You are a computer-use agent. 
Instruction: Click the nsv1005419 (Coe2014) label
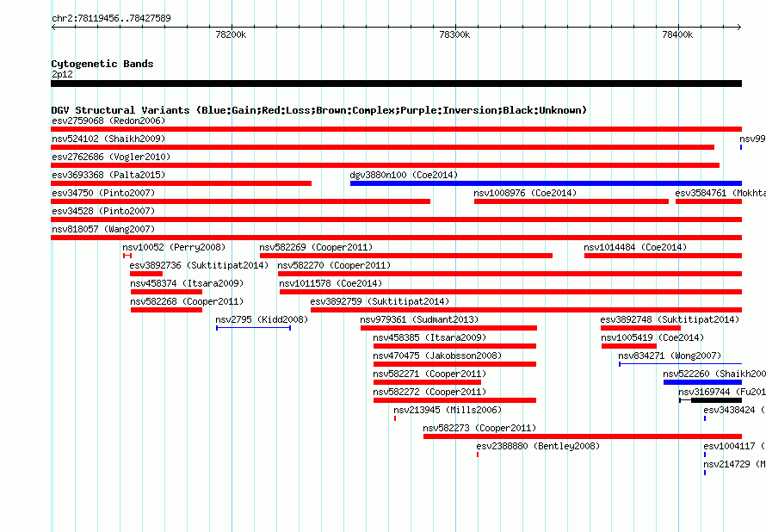(652, 337)
